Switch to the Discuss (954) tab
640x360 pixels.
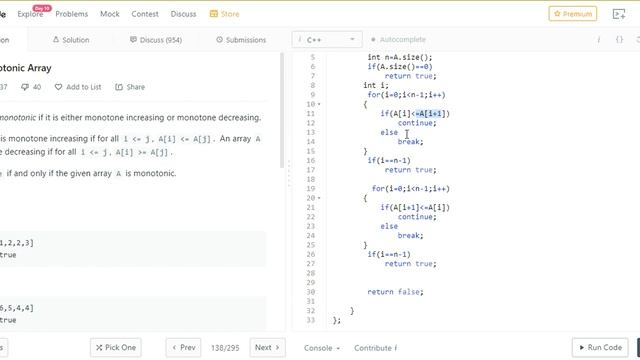[156, 40]
